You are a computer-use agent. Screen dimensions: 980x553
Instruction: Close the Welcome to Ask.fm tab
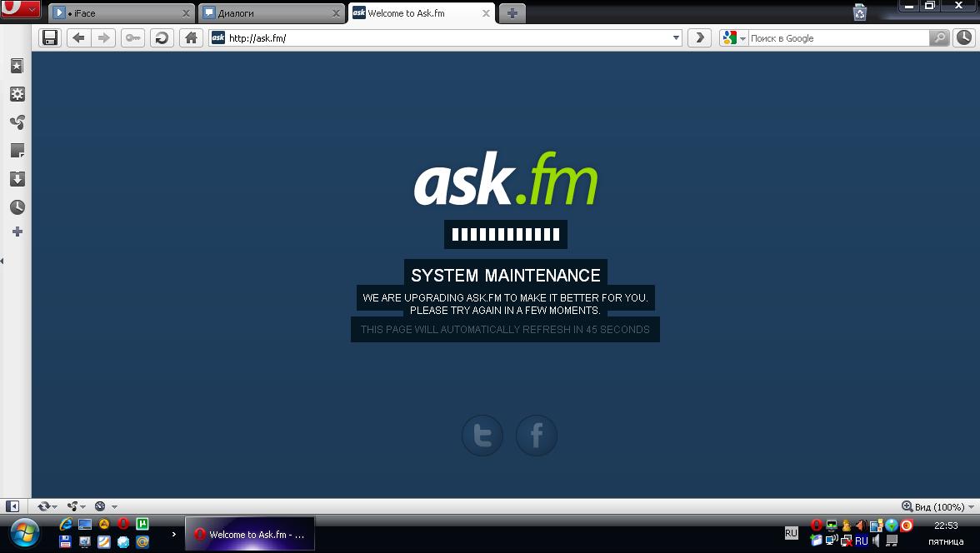pyautogui.click(x=486, y=13)
